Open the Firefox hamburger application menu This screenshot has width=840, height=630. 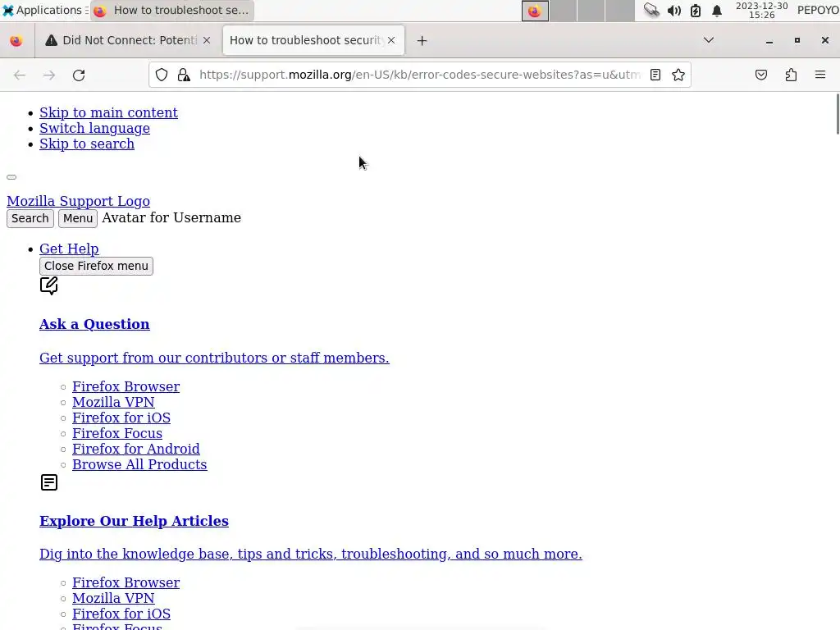click(820, 75)
